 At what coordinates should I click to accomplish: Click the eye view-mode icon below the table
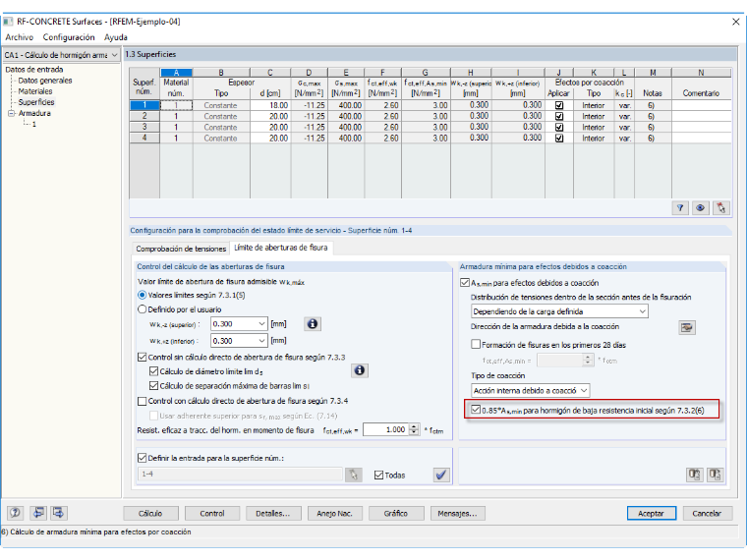(700, 207)
